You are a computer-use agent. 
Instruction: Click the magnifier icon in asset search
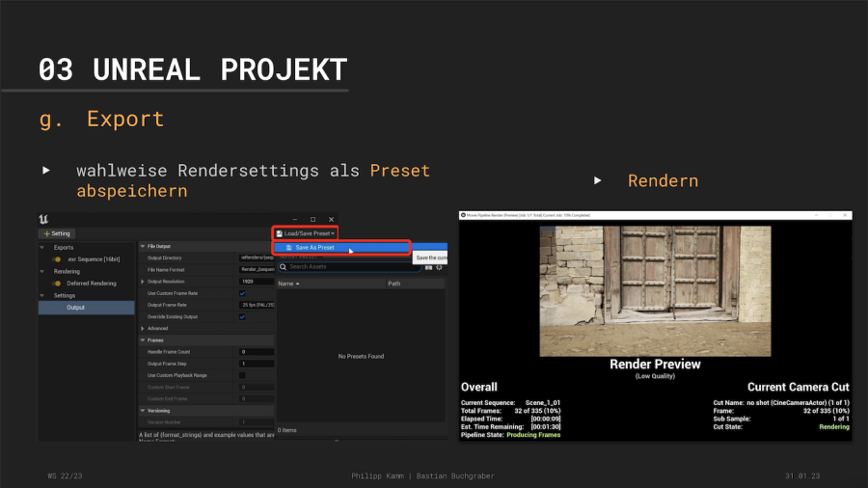[x=284, y=267]
